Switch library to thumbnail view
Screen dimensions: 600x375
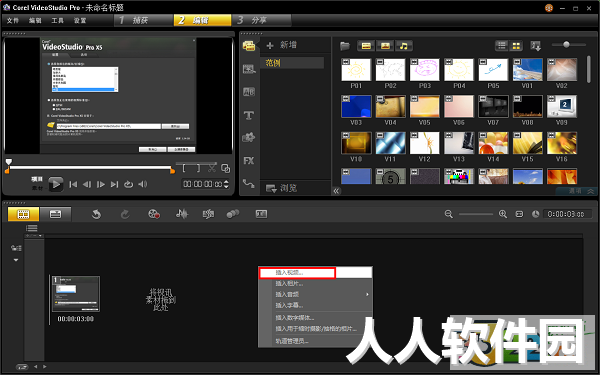tap(516, 46)
